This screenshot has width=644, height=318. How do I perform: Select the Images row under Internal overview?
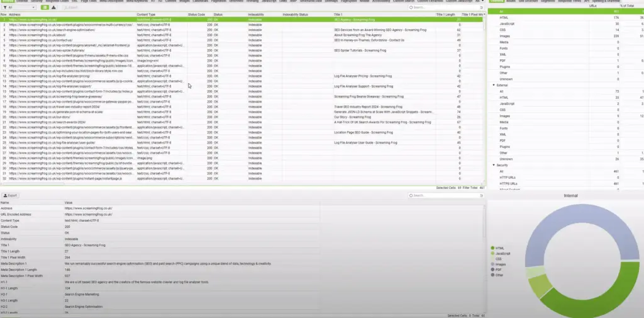tap(505, 37)
